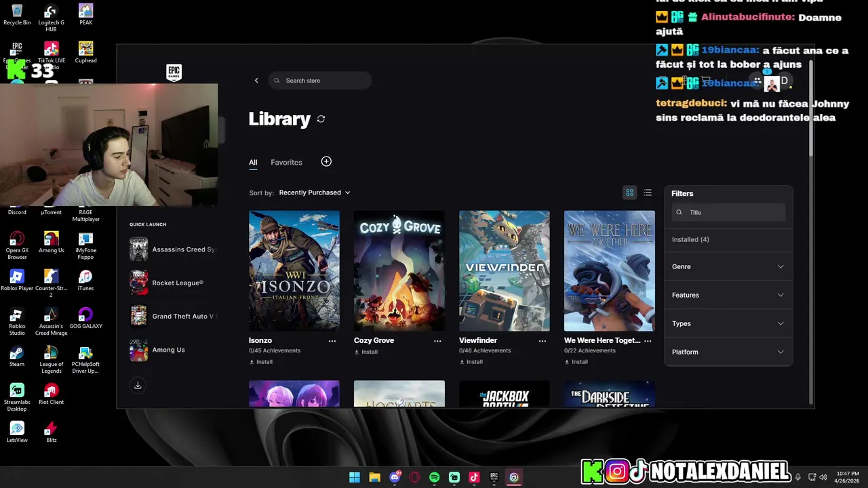
Task: Go back using the left arrow
Action: [x=256, y=81]
